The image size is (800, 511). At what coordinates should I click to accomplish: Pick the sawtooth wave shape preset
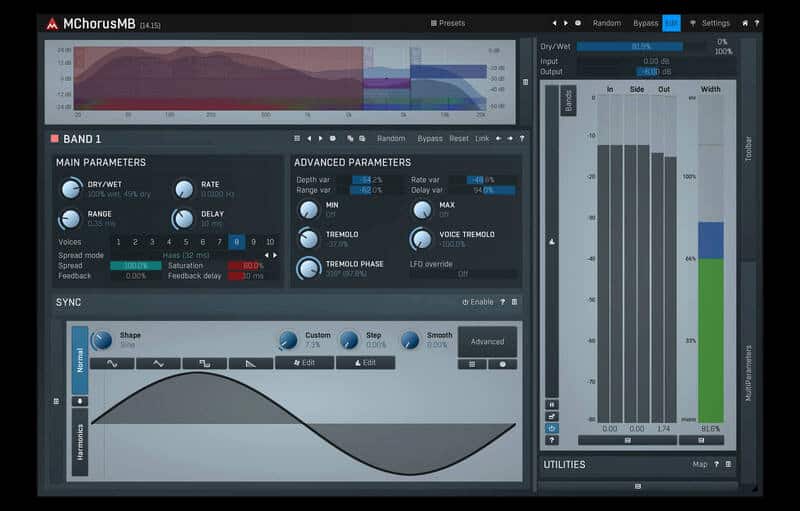[x=250, y=363]
